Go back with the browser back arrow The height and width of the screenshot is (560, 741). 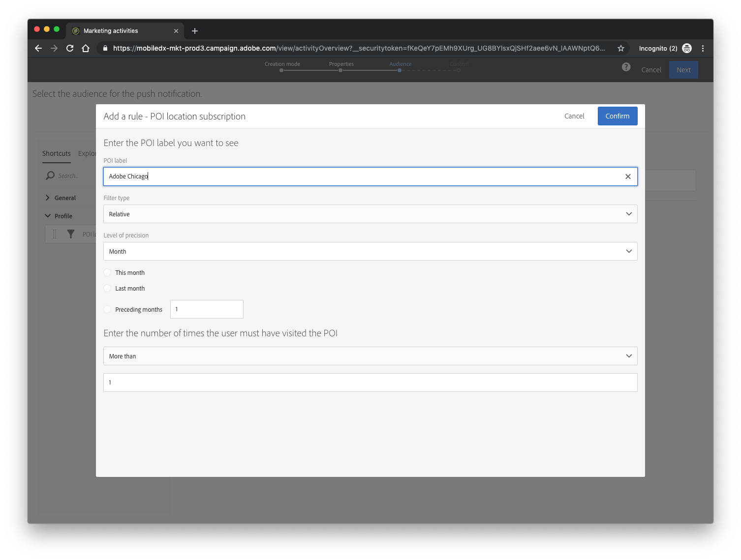click(x=38, y=48)
